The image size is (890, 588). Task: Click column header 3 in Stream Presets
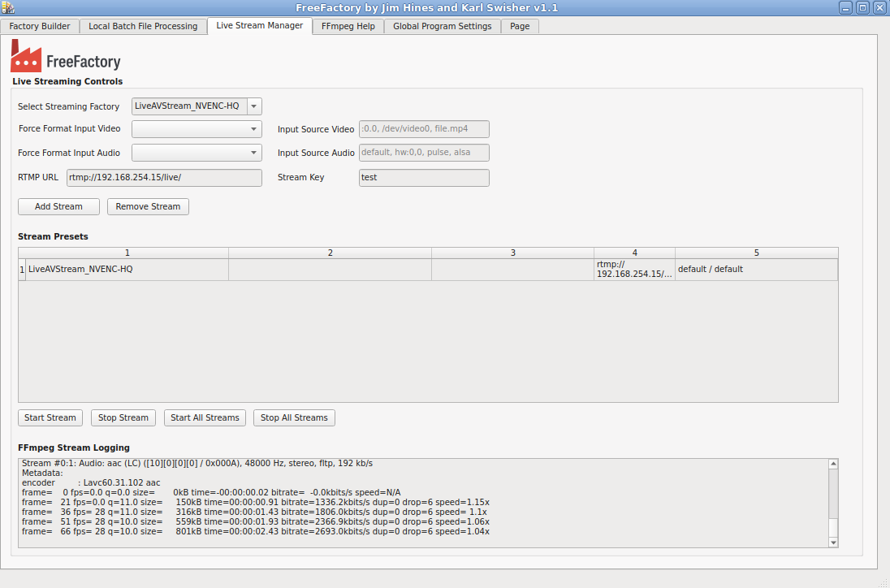(512, 253)
